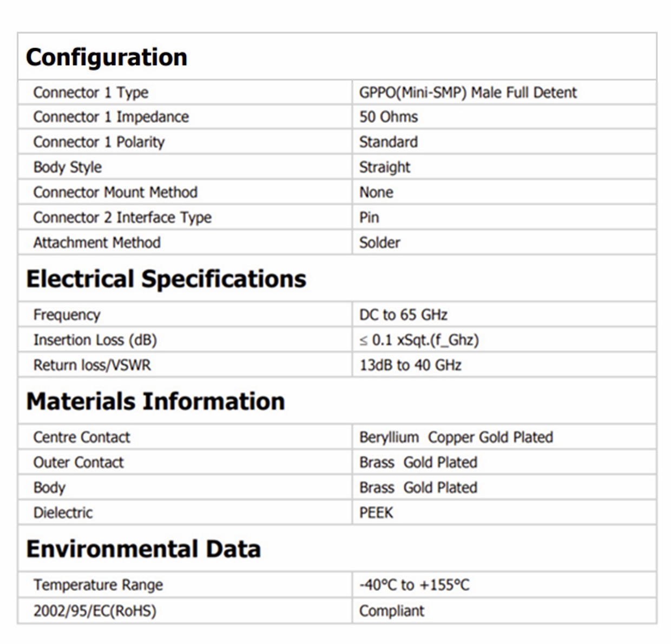
Task: Click the Compliant RoHS value
Action: coord(392,611)
